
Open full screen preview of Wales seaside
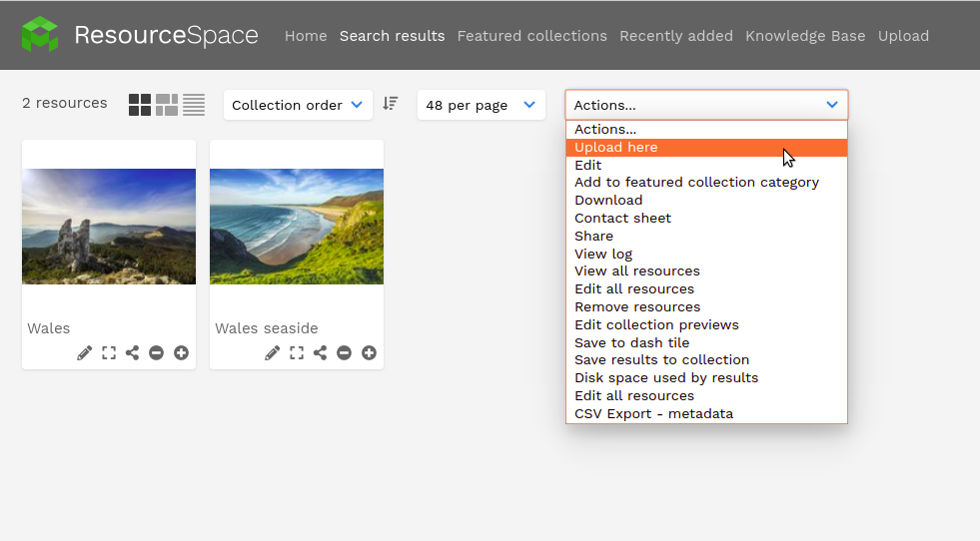[297, 353]
